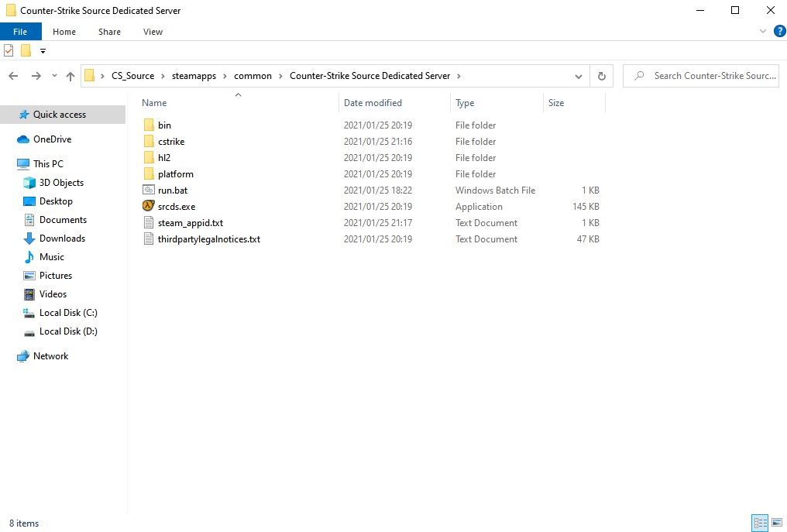Select Documents in the navigation pane

click(x=63, y=220)
